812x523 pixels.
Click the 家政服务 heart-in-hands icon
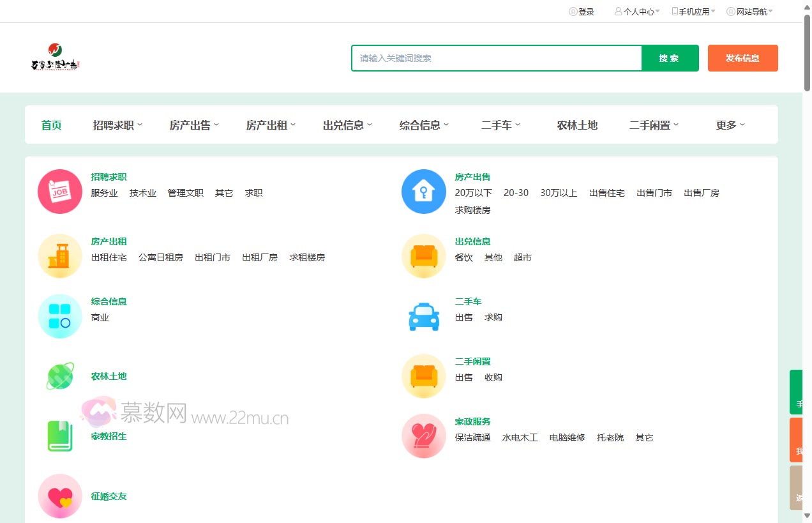pos(423,436)
